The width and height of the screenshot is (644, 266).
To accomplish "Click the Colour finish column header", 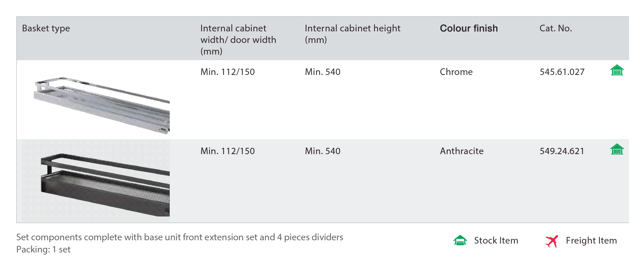I will click(469, 28).
